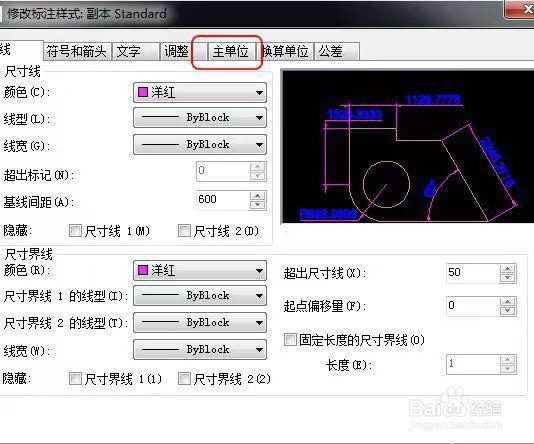The image size is (534, 444).
Task: Close the 修改标注样式 dialog
Action: click(520, 10)
